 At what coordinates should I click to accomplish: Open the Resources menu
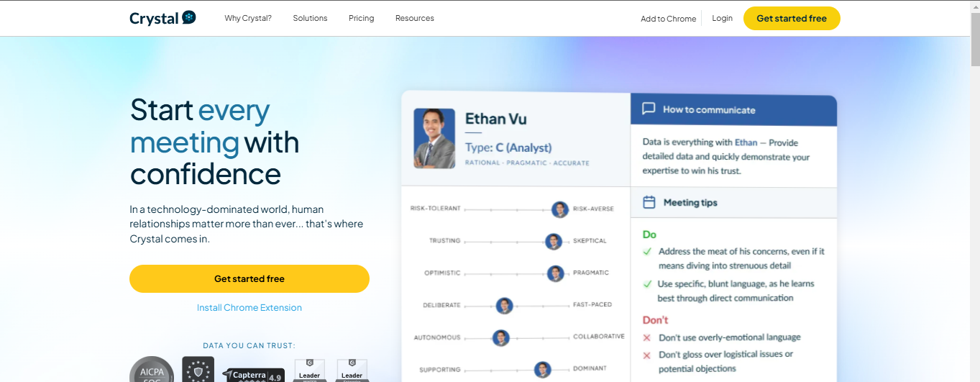click(415, 18)
